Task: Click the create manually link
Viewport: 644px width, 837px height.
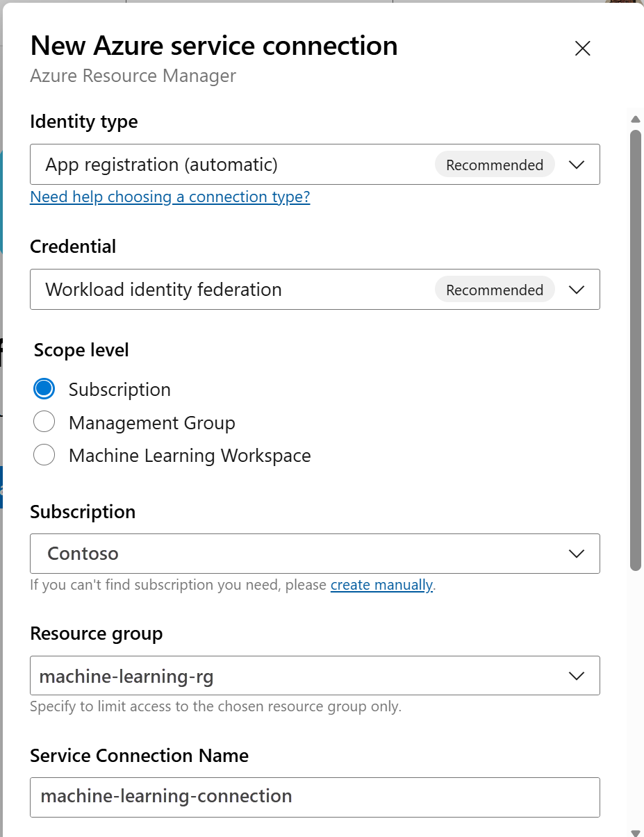Action: click(381, 584)
